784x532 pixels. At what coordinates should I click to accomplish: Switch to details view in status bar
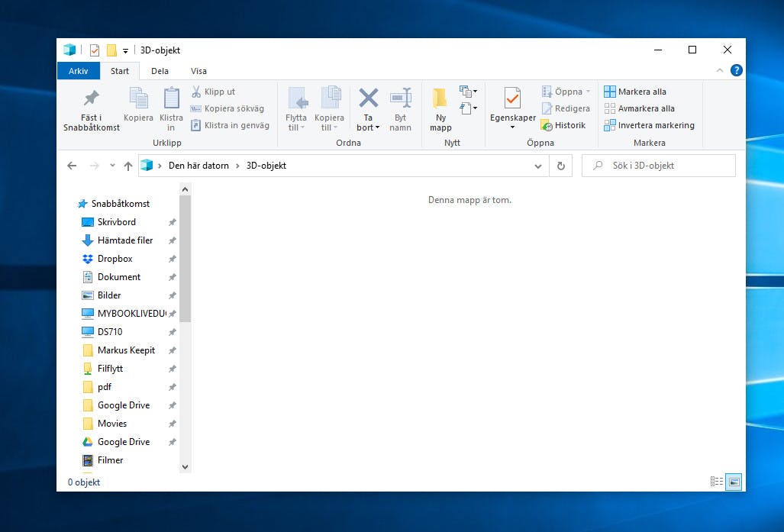(717, 482)
